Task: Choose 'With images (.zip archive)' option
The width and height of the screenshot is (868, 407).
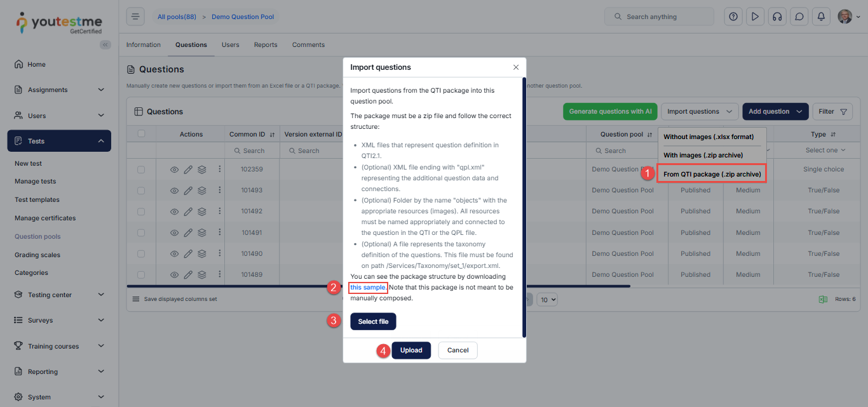Action: click(x=703, y=156)
